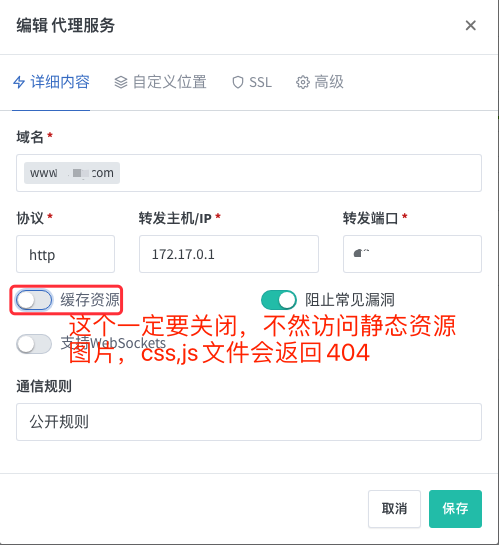The image size is (499, 545).
Task: Select the 详细内容 tab
Action: tap(51, 82)
